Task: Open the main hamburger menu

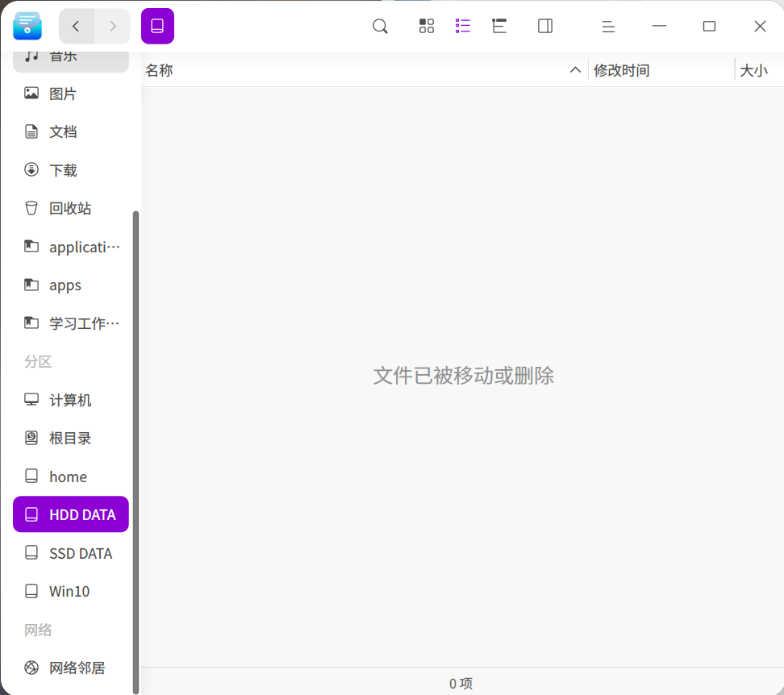Action: pyautogui.click(x=608, y=26)
